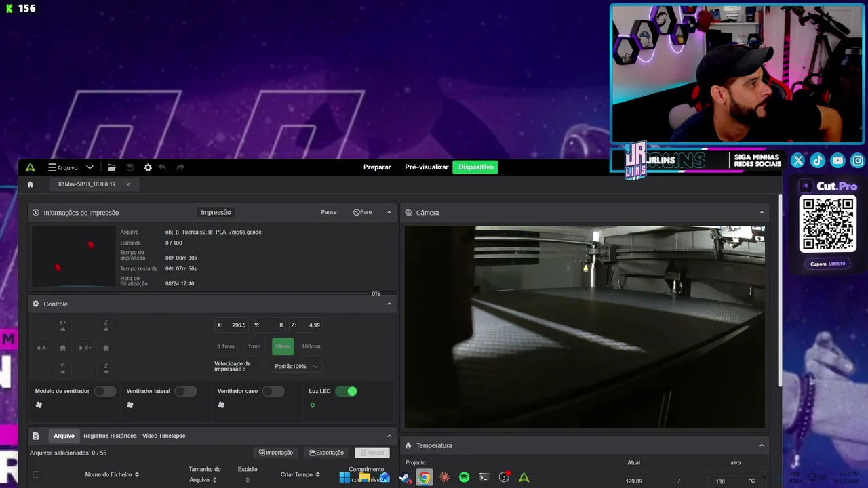The height and width of the screenshot is (488, 868).
Task: Toggle the Ventilador caso switch
Action: tap(273, 391)
